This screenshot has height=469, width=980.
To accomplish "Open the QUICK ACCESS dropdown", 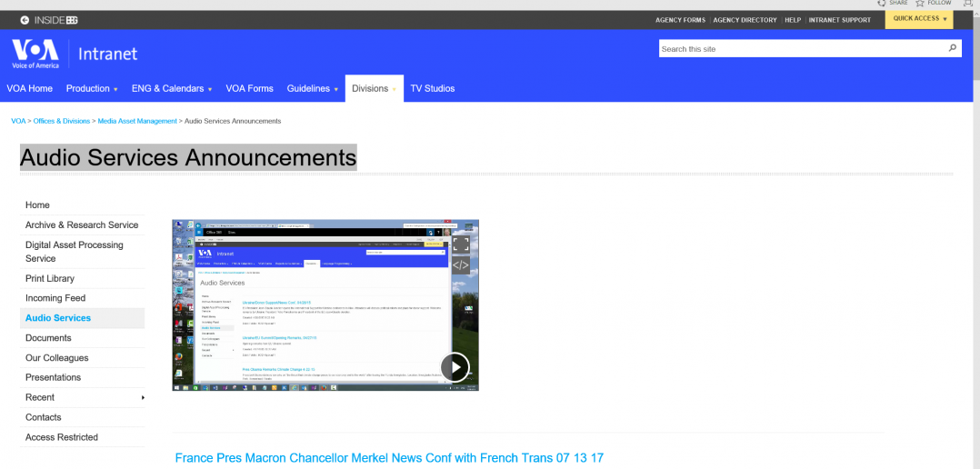I will 919,19.
